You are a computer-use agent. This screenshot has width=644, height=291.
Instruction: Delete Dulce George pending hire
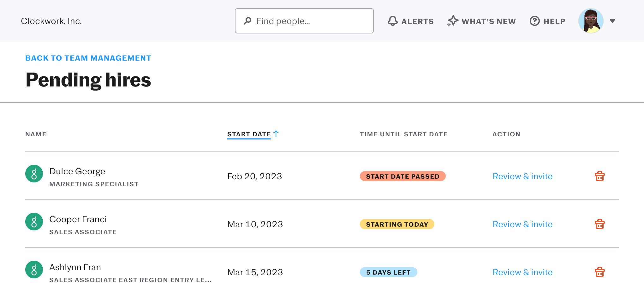point(599,176)
